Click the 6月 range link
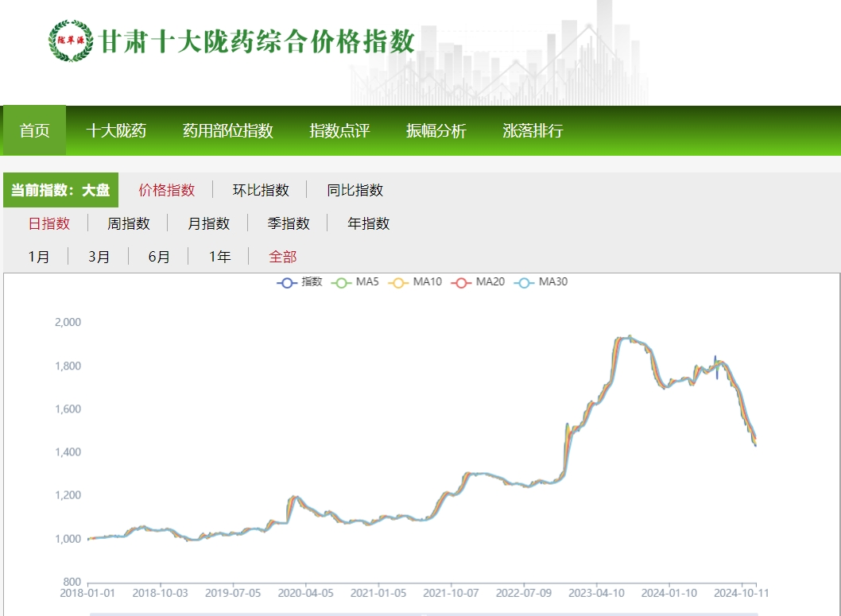The image size is (841, 616). (157, 257)
